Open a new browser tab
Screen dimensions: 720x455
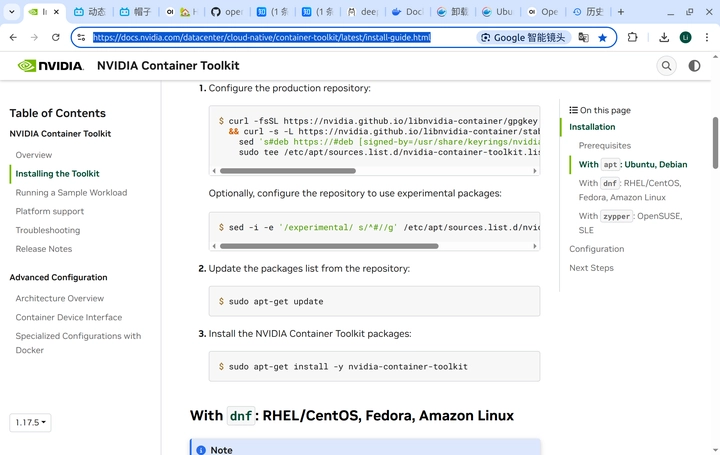pyautogui.click(x=621, y=12)
